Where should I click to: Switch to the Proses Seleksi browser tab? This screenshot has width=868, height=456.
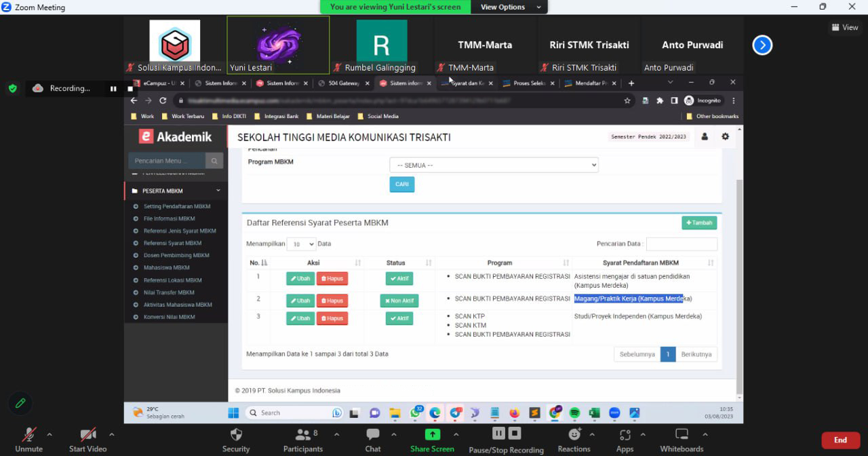pos(529,83)
